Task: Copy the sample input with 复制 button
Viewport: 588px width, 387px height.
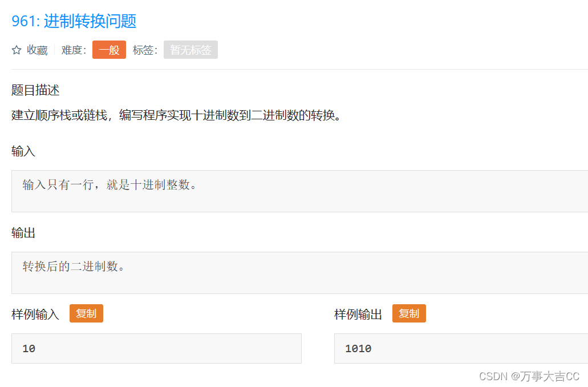Action: coord(86,313)
